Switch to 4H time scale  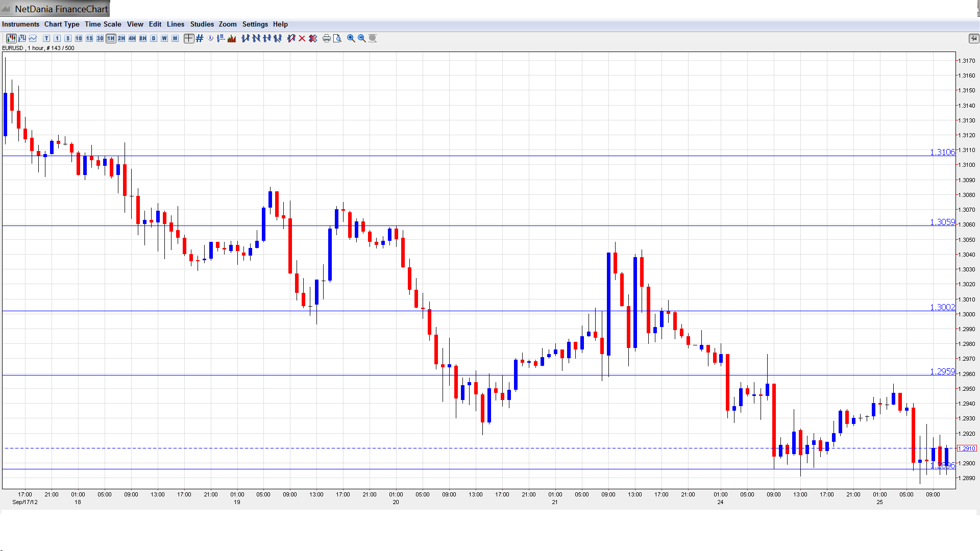coord(132,38)
